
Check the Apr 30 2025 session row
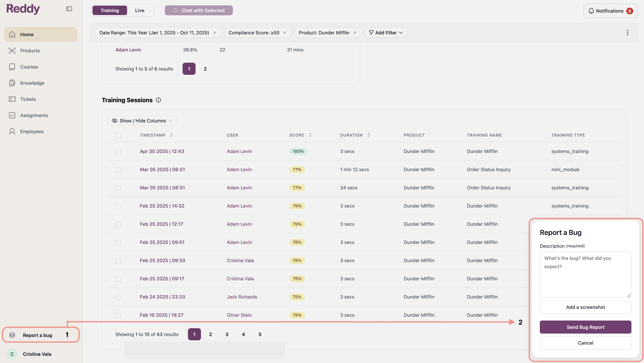(x=118, y=152)
